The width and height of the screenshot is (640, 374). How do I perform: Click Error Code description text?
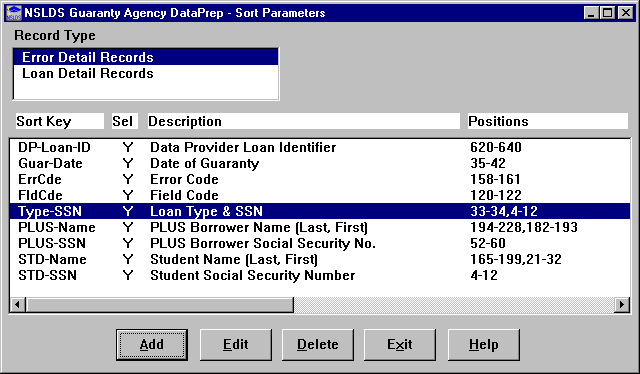184,179
